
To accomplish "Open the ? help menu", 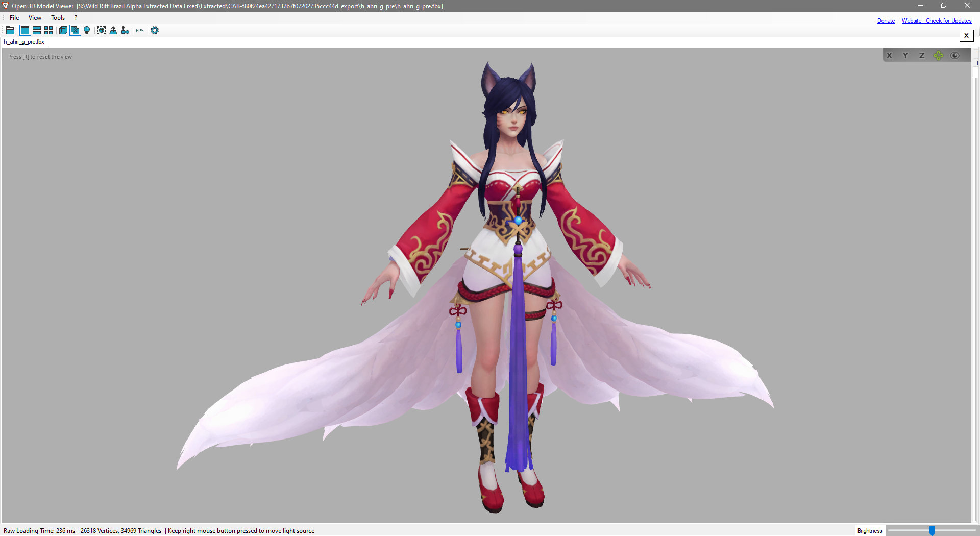I will (x=76, y=18).
